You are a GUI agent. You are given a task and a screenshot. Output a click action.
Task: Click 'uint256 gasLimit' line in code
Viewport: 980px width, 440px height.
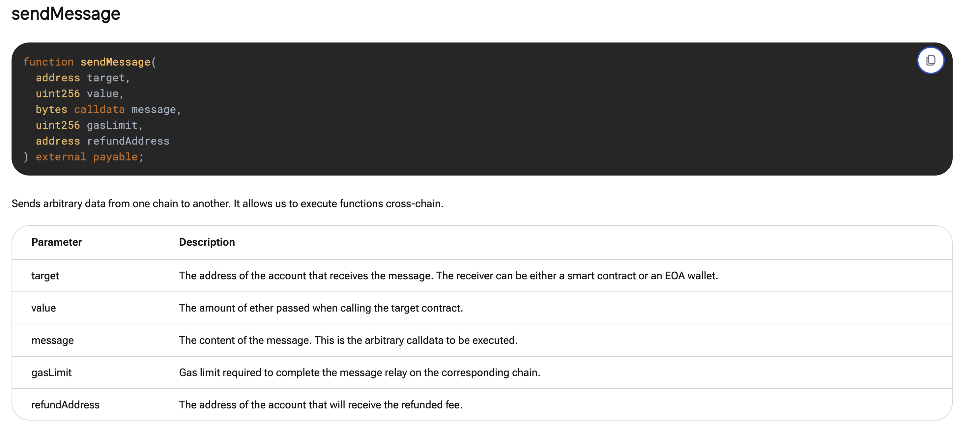point(89,125)
